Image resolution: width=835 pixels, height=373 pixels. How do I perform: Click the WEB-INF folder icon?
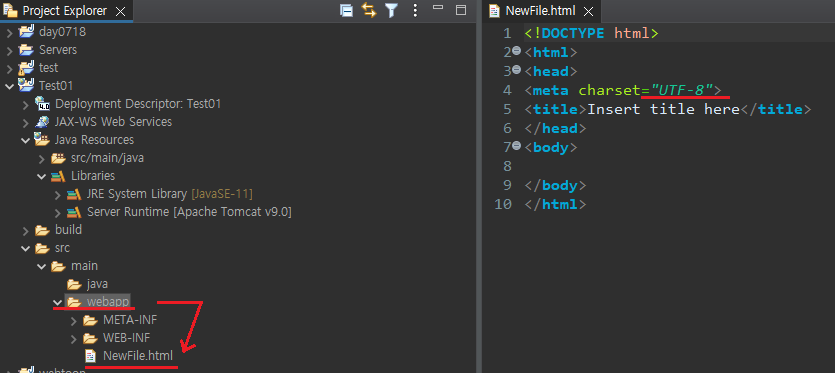(x=91, y=338)
